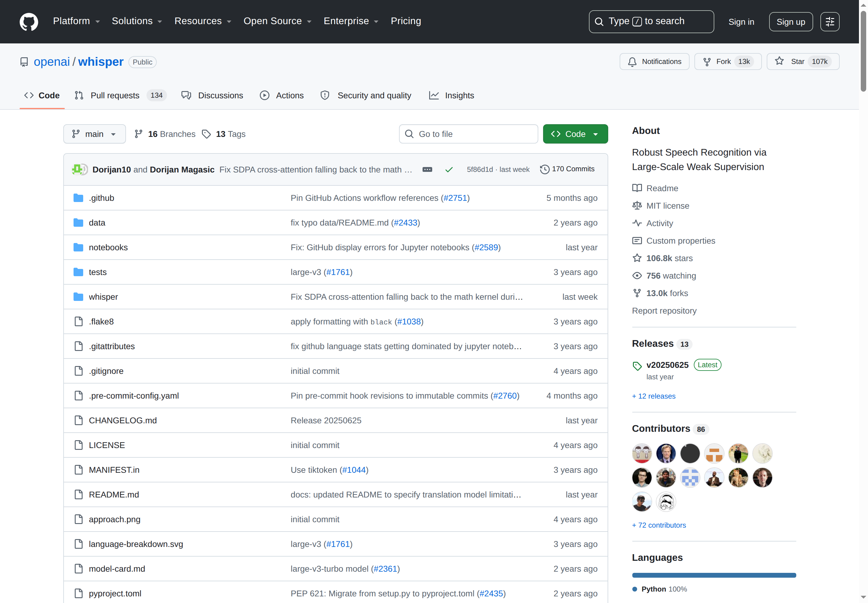868x603 pixels.
Task: View the 13 Tags list
Action: coord(224,134)
